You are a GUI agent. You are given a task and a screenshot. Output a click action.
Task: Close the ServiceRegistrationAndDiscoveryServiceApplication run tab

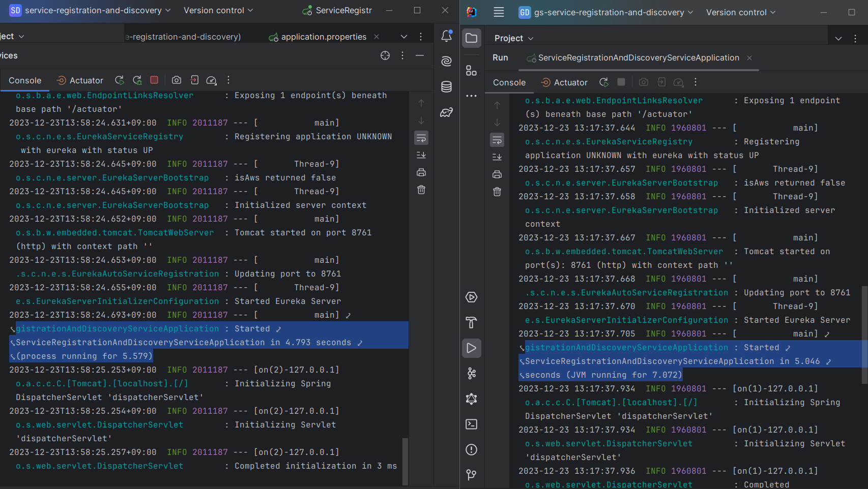pyautogui.click(x=749, y=58)
